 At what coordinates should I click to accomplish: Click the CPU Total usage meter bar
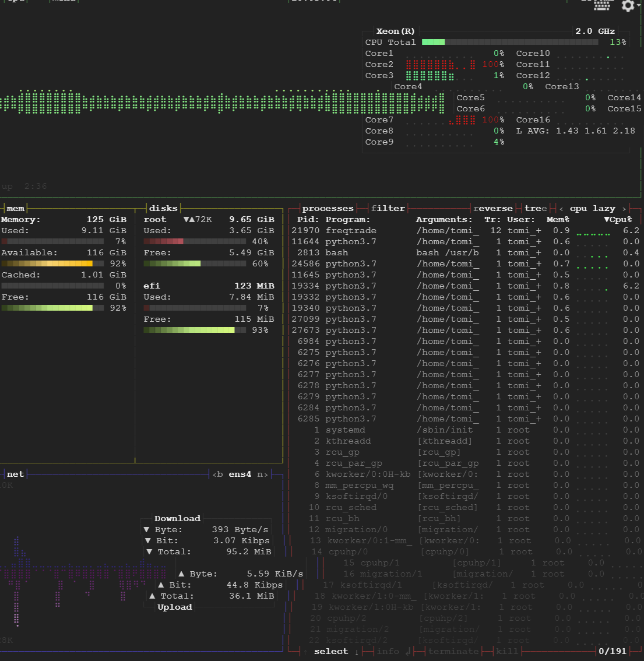(510, 42)
